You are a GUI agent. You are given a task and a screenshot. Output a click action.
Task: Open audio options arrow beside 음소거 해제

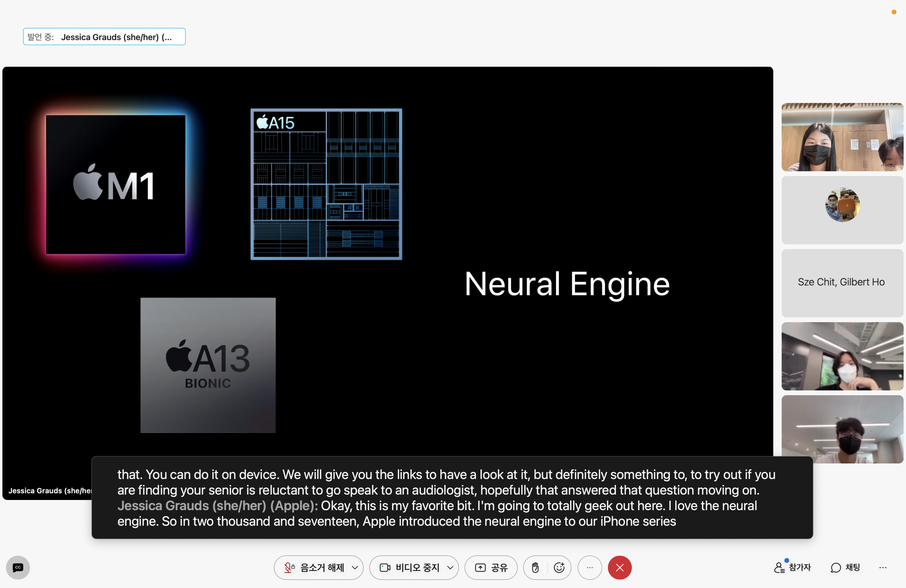pyautogui.click(x=355, y=567)
